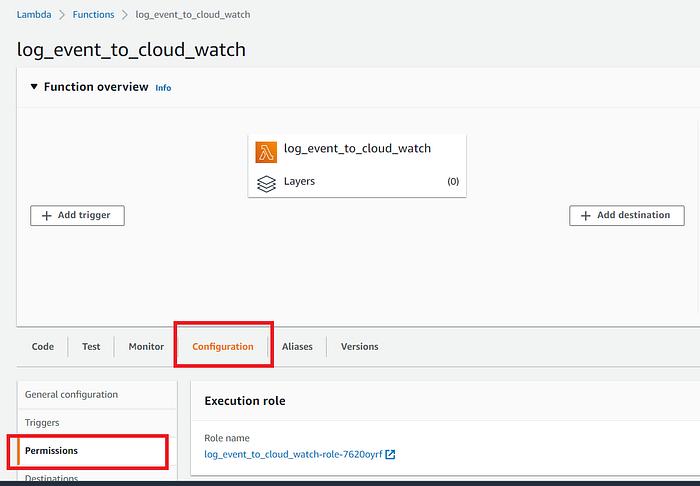
Task: Click the Layers (0) row
Action: coord(357,182)
